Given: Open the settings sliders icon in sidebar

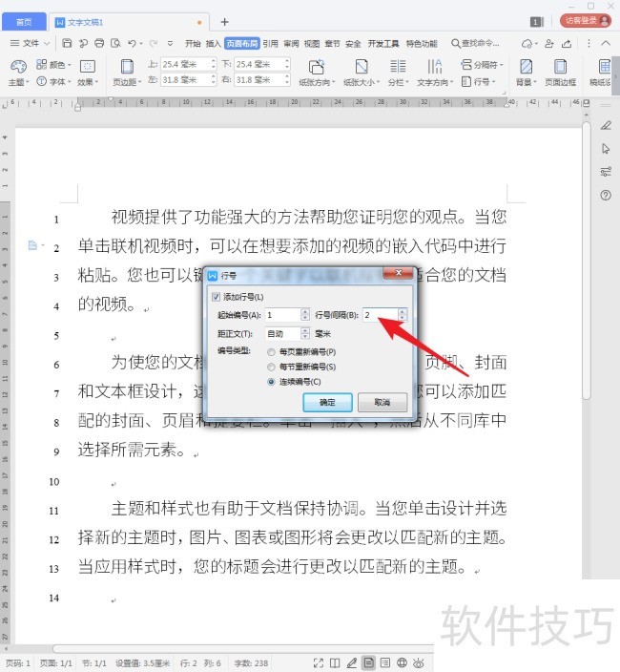Looking at the screenshot, I should [x=606, y=172].
